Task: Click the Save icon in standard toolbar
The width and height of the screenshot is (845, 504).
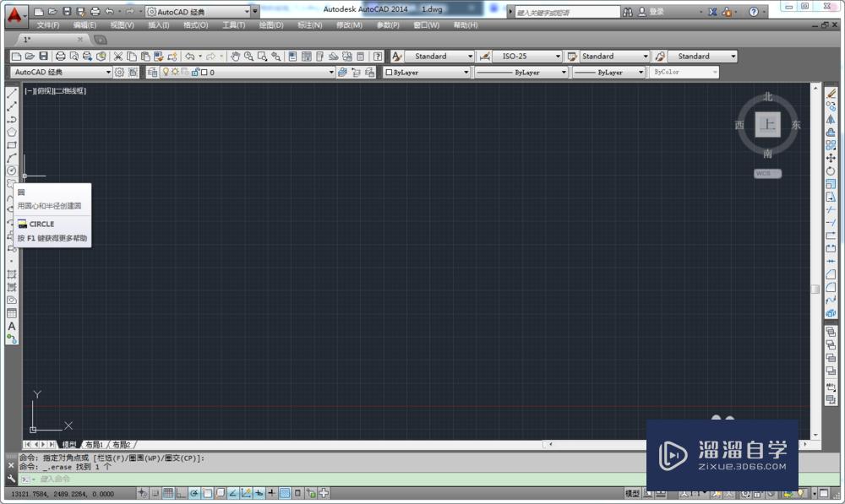Action: tap(44, 56)
